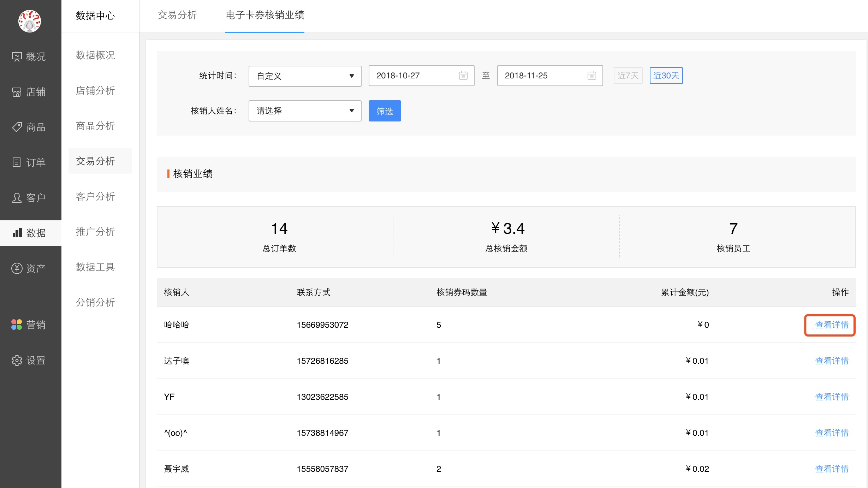
Task: Select 推广分析 in the data center menu
Action: coord(95,232)
